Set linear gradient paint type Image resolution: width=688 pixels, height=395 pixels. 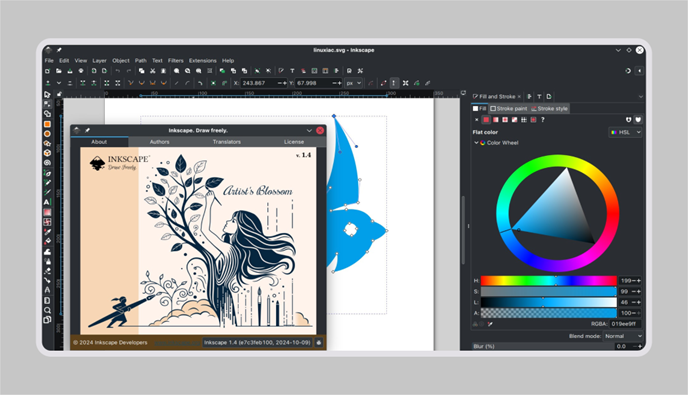coord(496,120)
